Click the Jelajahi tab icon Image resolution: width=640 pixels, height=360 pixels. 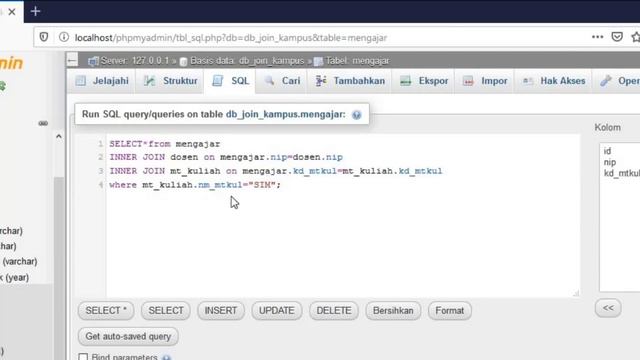tap(81, 81)
